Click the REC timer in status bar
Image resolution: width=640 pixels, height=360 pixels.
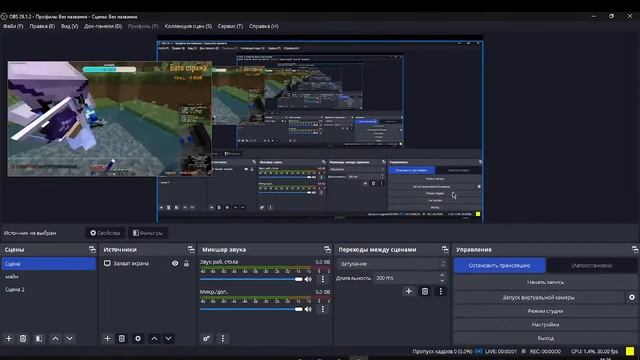pos(545,351)
